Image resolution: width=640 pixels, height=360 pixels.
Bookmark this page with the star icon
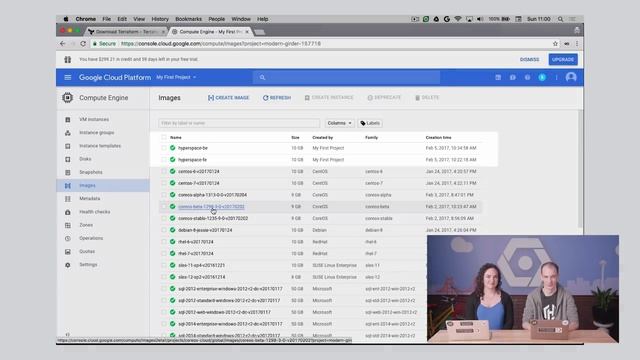coord(555,44)
